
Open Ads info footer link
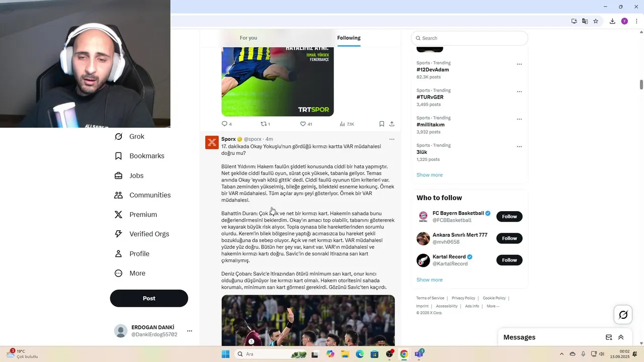click(472, 306)
